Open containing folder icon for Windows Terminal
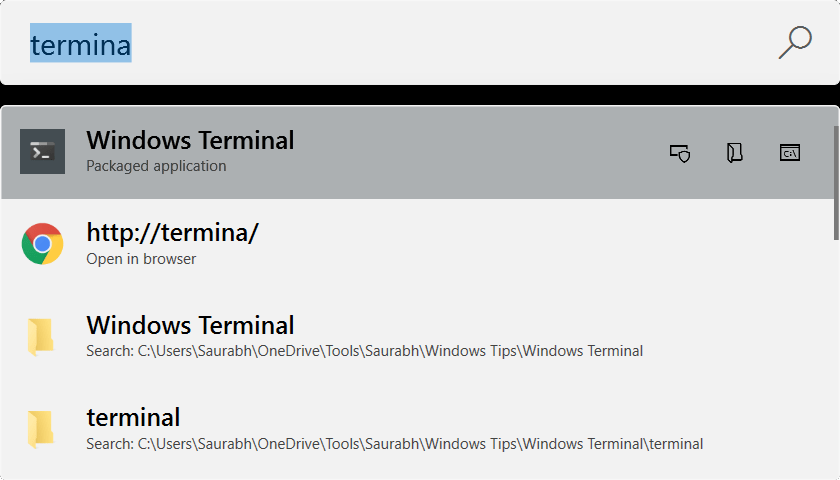Viewport: 840px width, 480px height. pyautogui.click(x=735, y=153)
